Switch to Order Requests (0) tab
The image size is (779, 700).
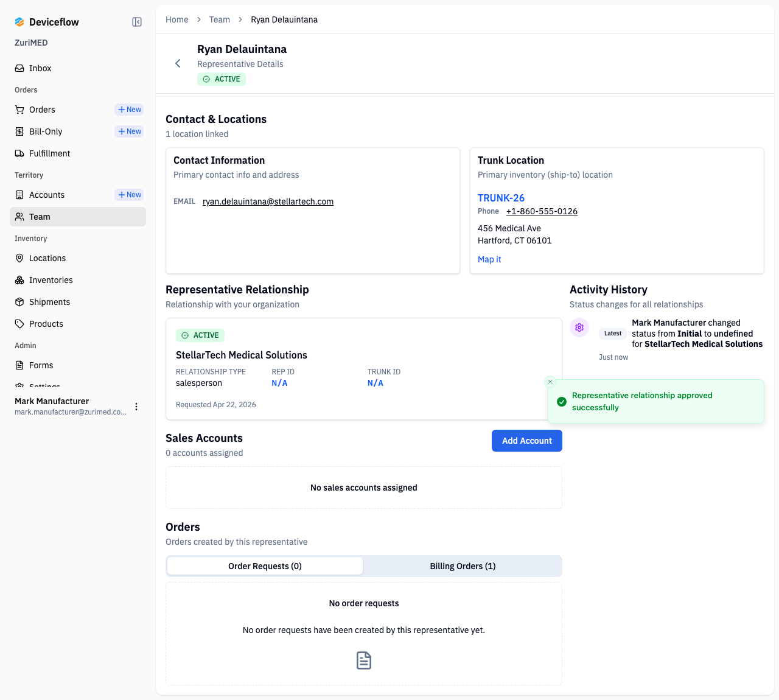[x=265, y=566]
